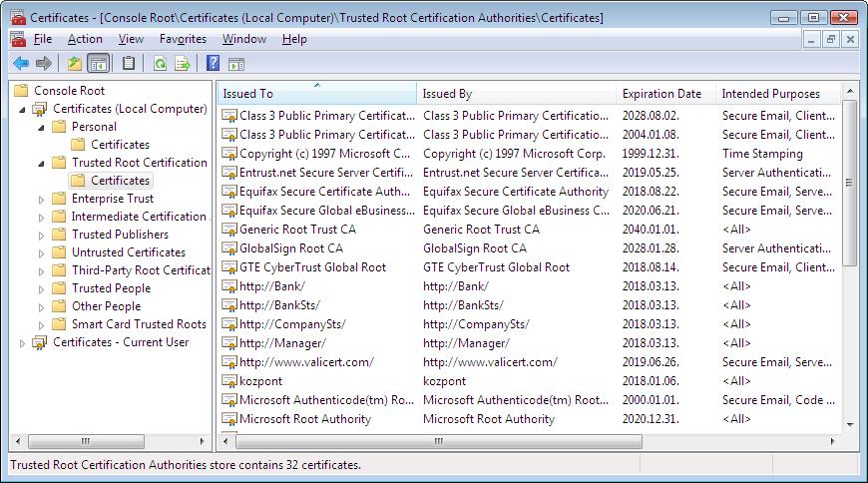
Task: Open the File menu
Action: (x=43, y=39)
